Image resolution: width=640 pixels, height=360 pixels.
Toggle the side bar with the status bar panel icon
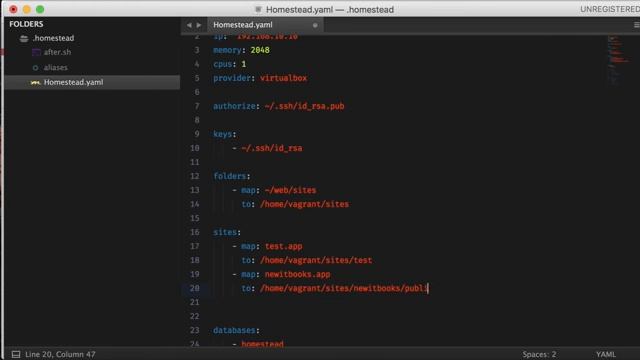tap(16, 354)
